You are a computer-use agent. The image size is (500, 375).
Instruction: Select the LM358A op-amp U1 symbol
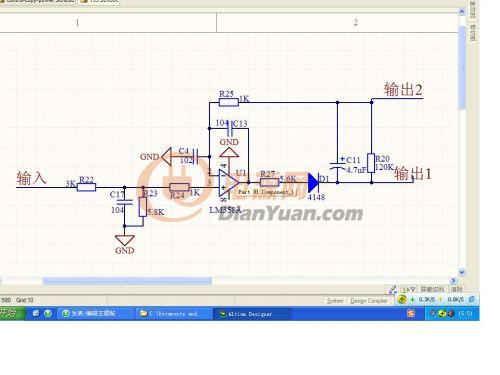click(x=229, y=183)
